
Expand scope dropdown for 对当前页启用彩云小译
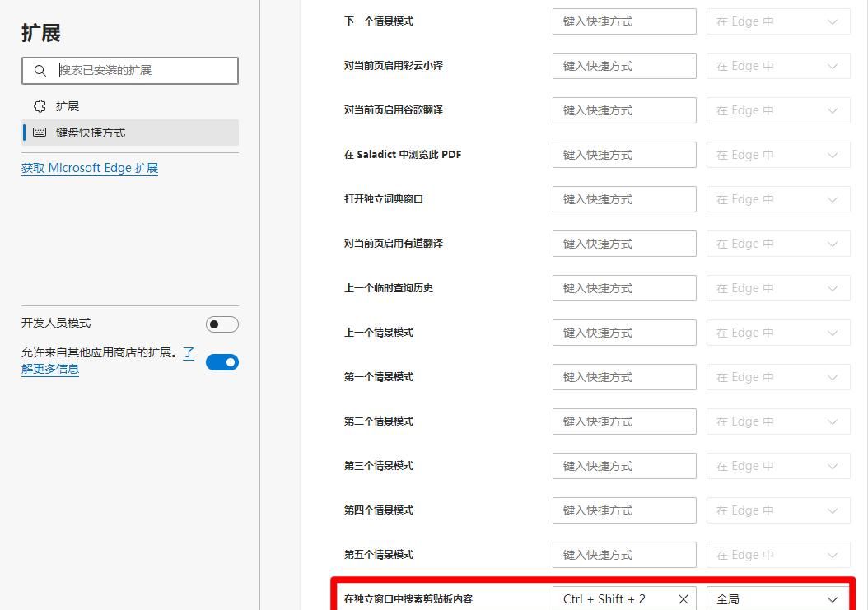tap(777, 66)
